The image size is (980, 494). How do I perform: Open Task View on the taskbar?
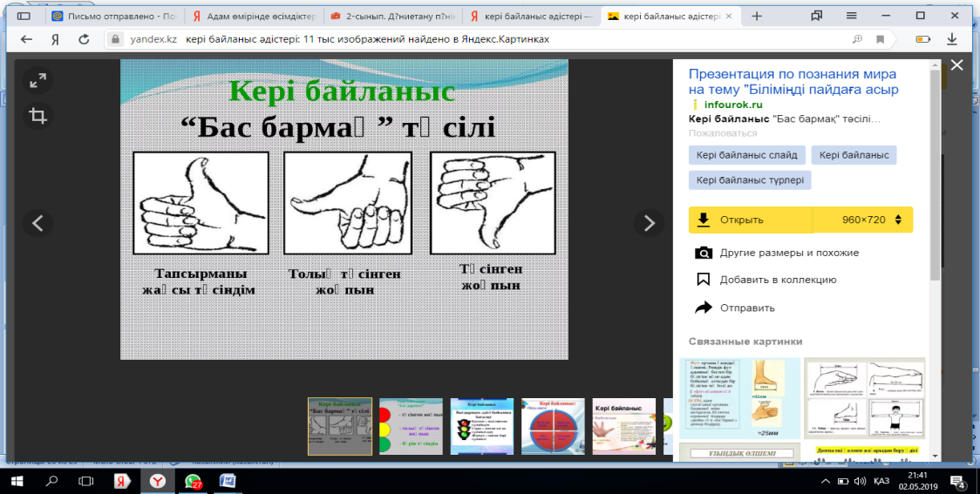point(85,481)
